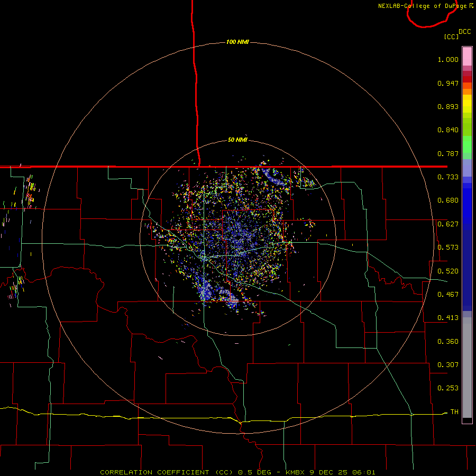This screenshot has height=476, width=476.
Task: Select the 0.627 legend value
Action: click(448, 224)
